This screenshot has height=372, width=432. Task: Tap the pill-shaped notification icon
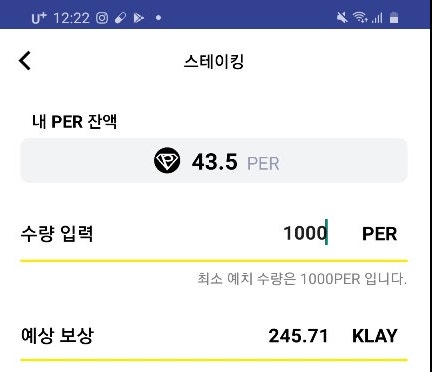click(120, 18)
